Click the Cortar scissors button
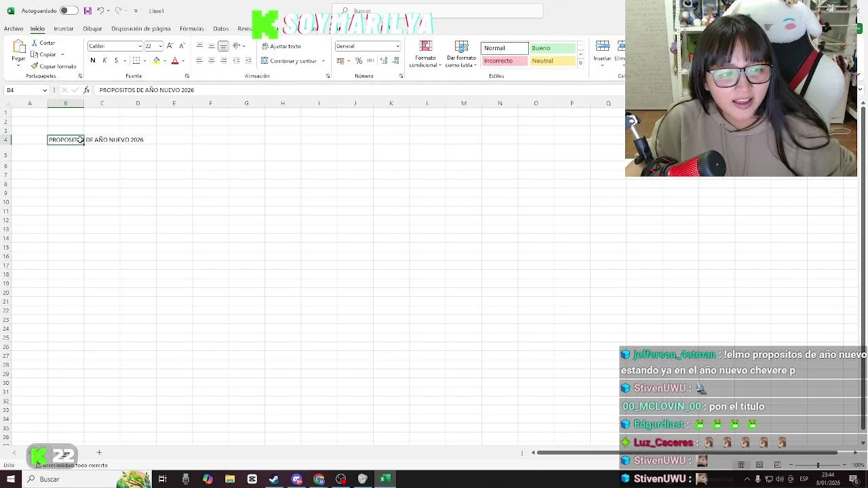This screenshot has width=868, height=488. pos(43,43)
